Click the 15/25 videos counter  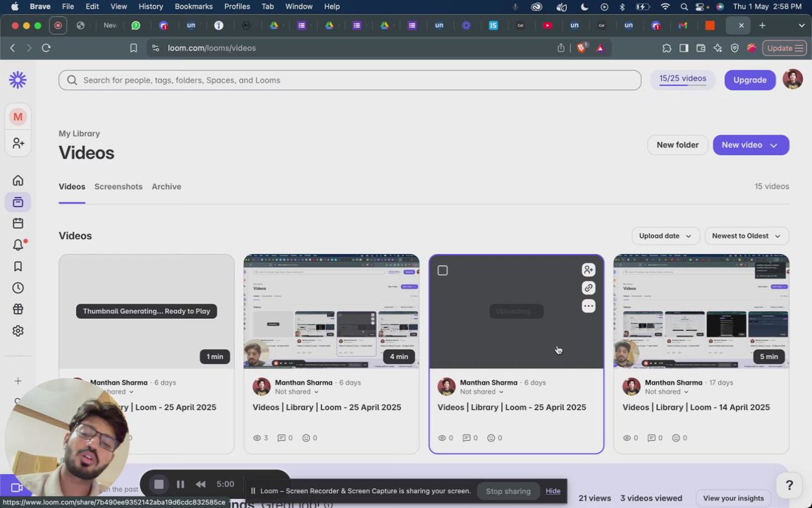point(682,79)
